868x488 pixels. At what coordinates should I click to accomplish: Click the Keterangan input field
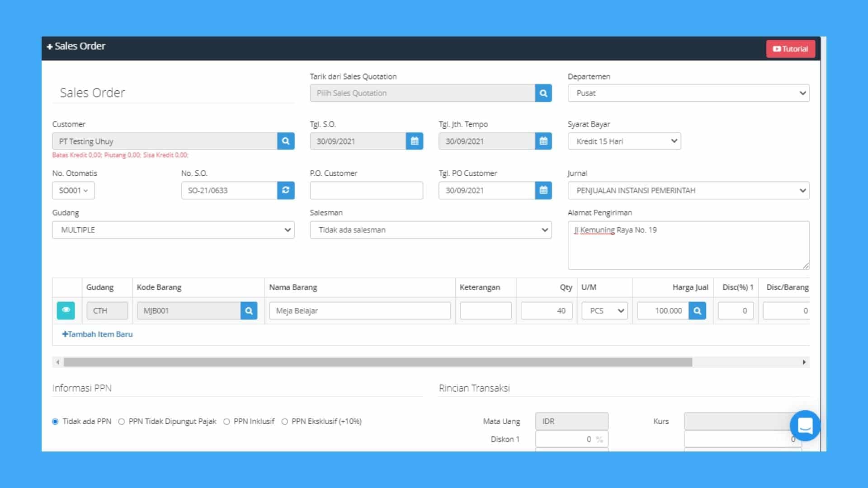pyautogui.click(x=485, y=310)
